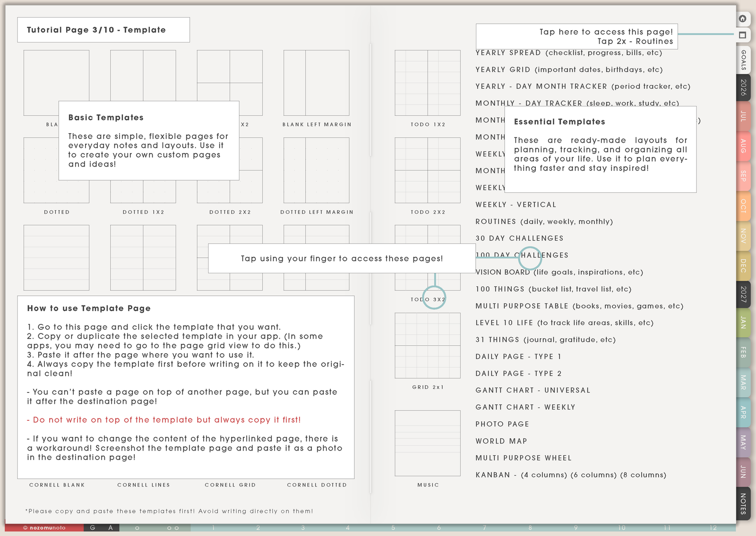Open Monthly - Day Tracker link
Viewport: 756px width, 536px height.
coord(577,102)
